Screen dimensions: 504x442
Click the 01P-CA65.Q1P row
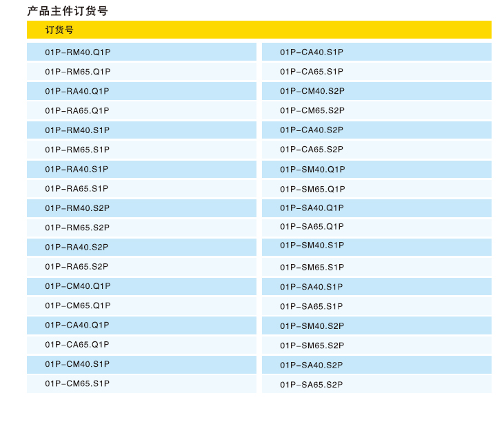77,345
